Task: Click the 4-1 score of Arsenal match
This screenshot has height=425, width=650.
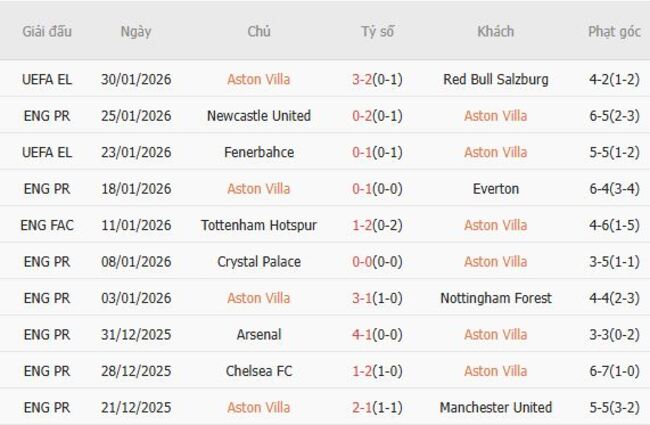Action: pyautogui.click(x=365, y=335)
